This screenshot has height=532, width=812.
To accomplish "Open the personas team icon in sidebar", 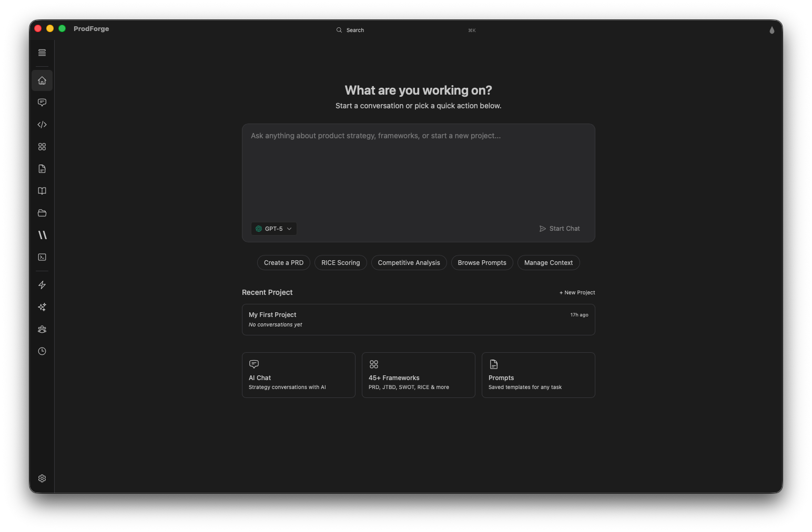I will coord(42,329).
